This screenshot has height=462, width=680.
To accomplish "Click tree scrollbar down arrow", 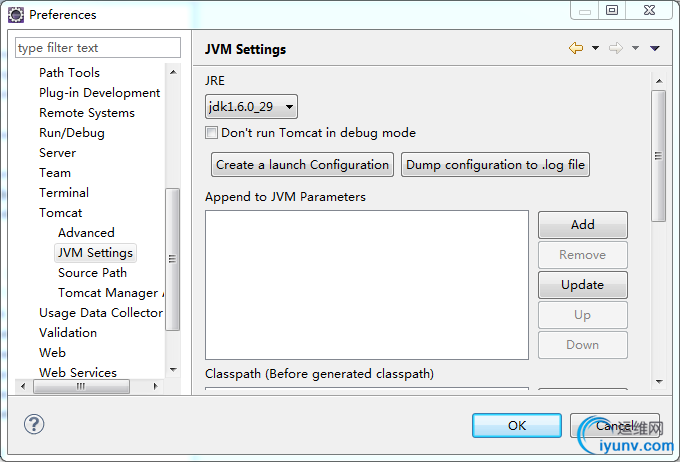I will pos(173,370).
